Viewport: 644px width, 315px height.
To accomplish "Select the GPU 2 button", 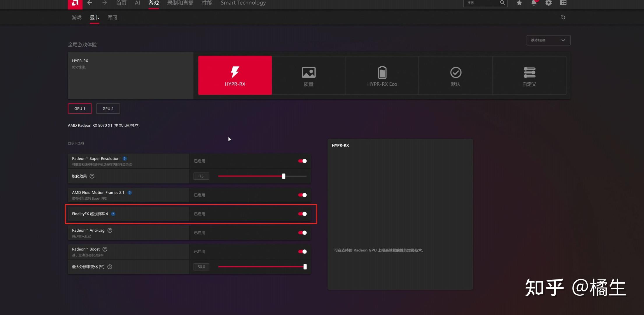I will (108, 109).
